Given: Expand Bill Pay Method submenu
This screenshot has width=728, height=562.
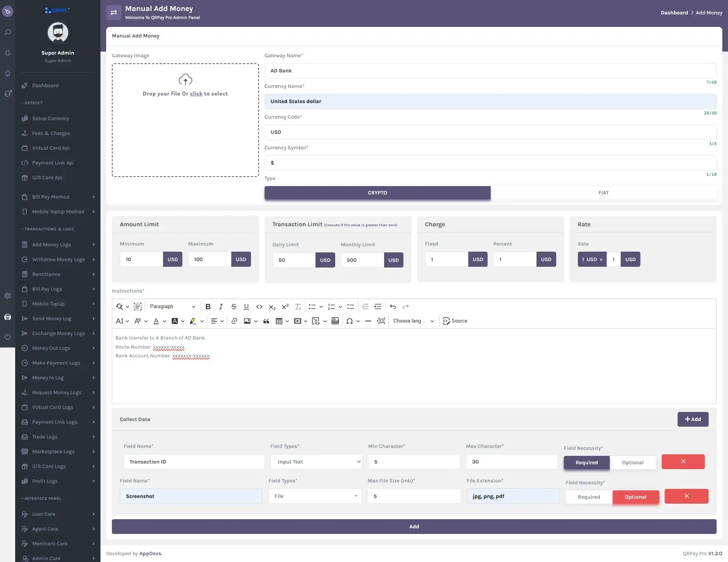Looking at the screenshot, I should point(58,197).
